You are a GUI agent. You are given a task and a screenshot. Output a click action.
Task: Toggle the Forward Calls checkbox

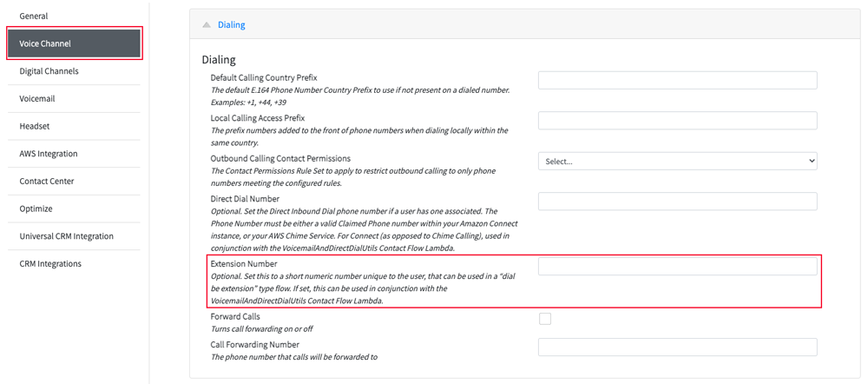point(545,319)
